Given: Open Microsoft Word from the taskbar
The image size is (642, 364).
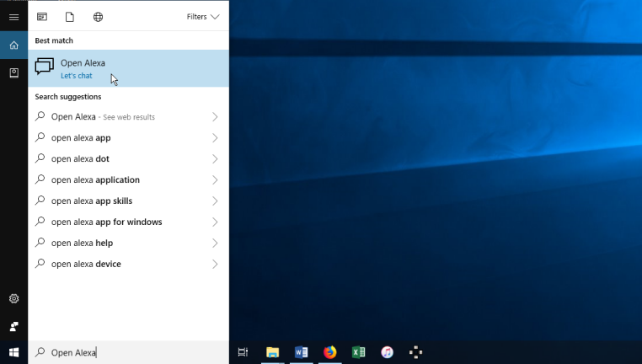Looking at the screenshot, I should click(x=301, y=352).
